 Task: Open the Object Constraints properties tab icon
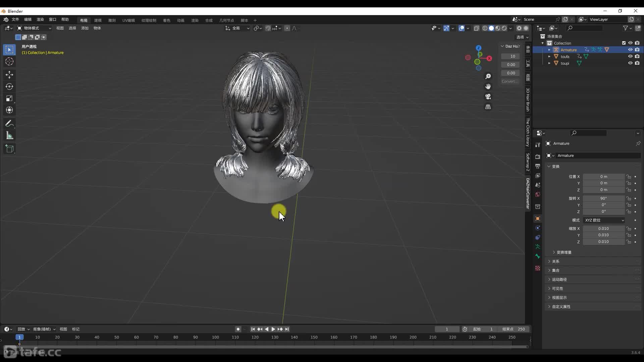click(x=538, y=237)
